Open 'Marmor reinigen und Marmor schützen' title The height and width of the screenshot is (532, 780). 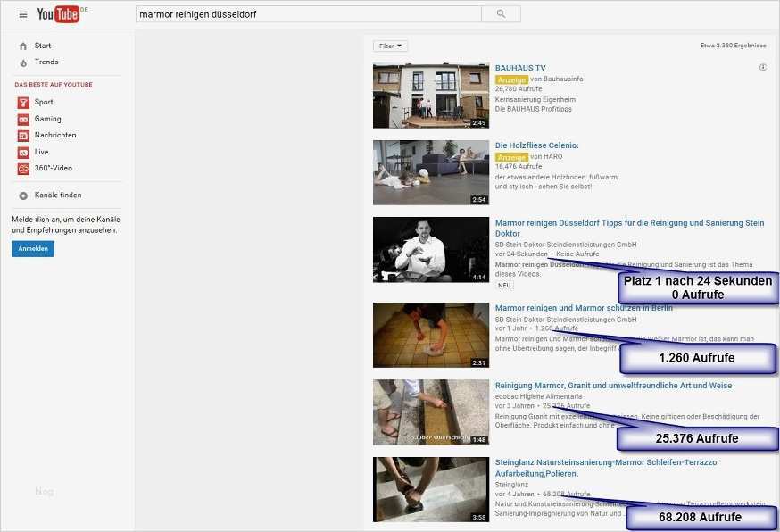(584, 308)
